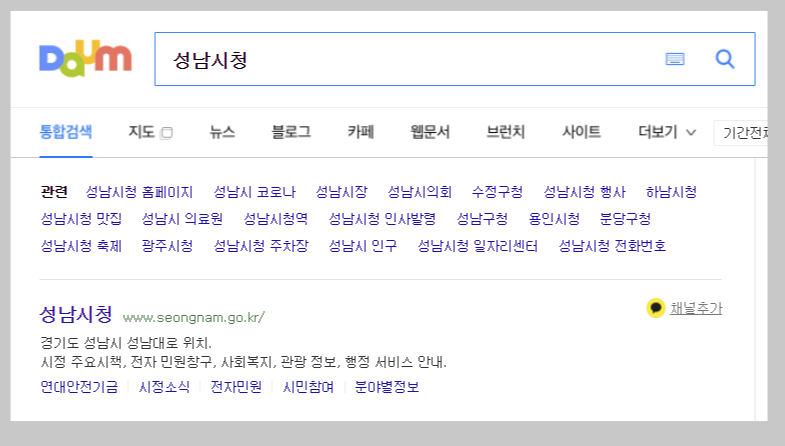Open the 성남시청 site result title
This screenshot has width=785, height=446.
(76, 314)
